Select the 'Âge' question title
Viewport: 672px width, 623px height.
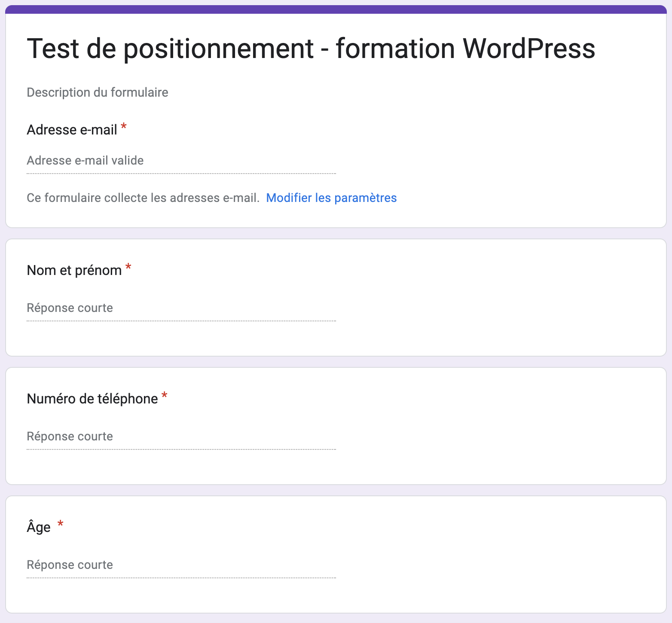click(x=39, y=527)
